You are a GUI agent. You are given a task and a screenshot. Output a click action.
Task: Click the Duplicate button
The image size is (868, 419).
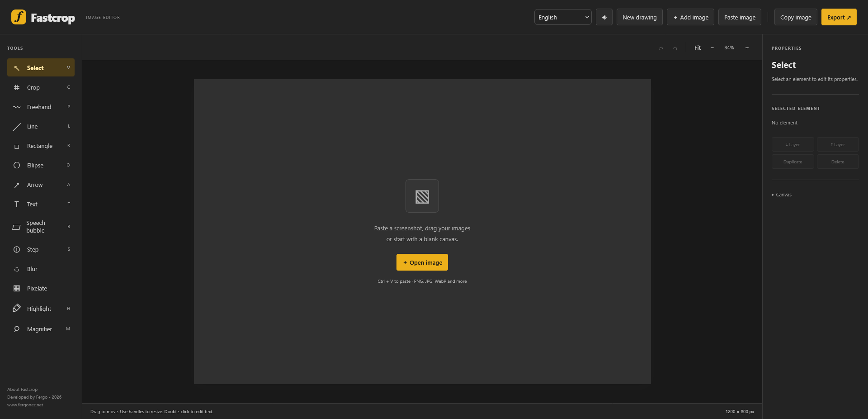(793, 162)
